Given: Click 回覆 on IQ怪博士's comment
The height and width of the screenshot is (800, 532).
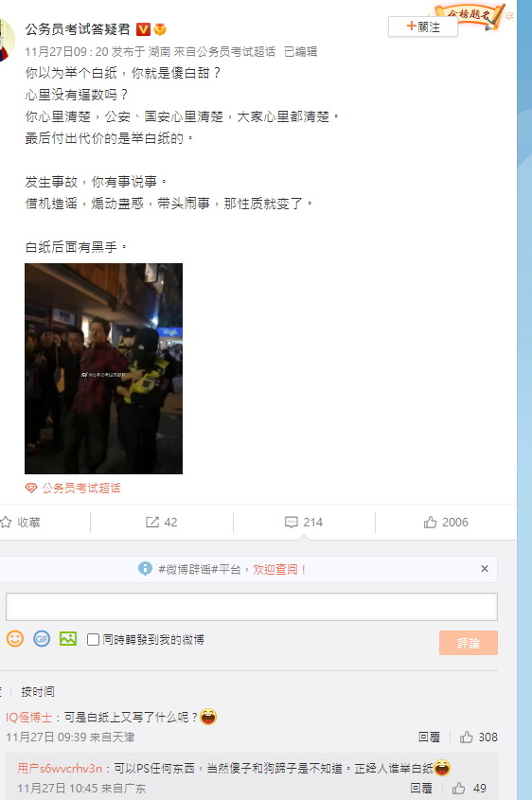Looking at the screenshot, I should [x=429, y=737].
